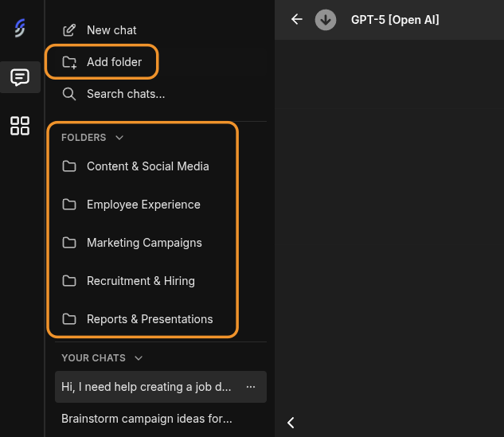Viewport: 504px width, 437px height.
Task: Click the YOUR CHATS section heading
Action: coord(93,358)
